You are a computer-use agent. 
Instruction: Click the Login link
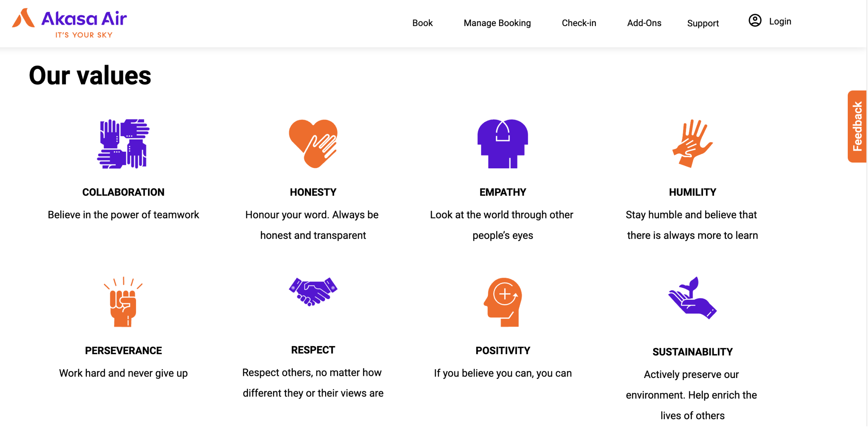pyautogui.click(x=780, y=21)
